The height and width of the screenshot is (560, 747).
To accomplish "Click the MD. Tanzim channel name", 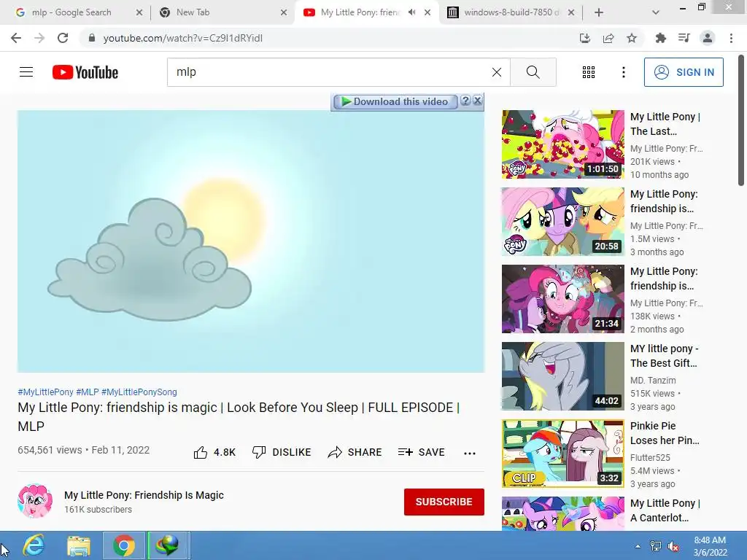I will click(x=653, y=381).
